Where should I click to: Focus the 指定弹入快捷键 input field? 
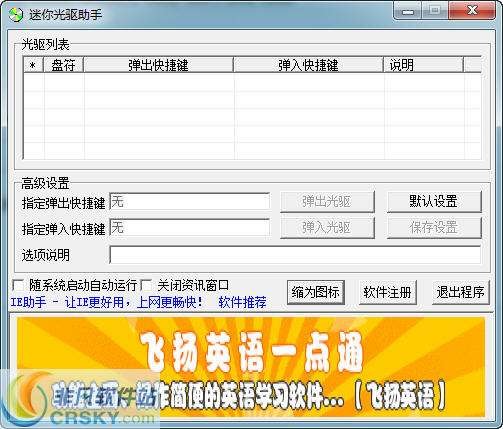190,227
